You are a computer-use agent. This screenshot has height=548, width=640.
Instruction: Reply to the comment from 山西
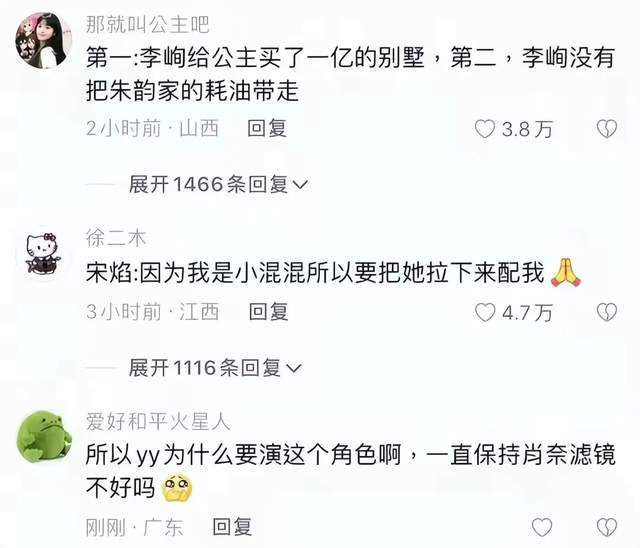(267, 129)
